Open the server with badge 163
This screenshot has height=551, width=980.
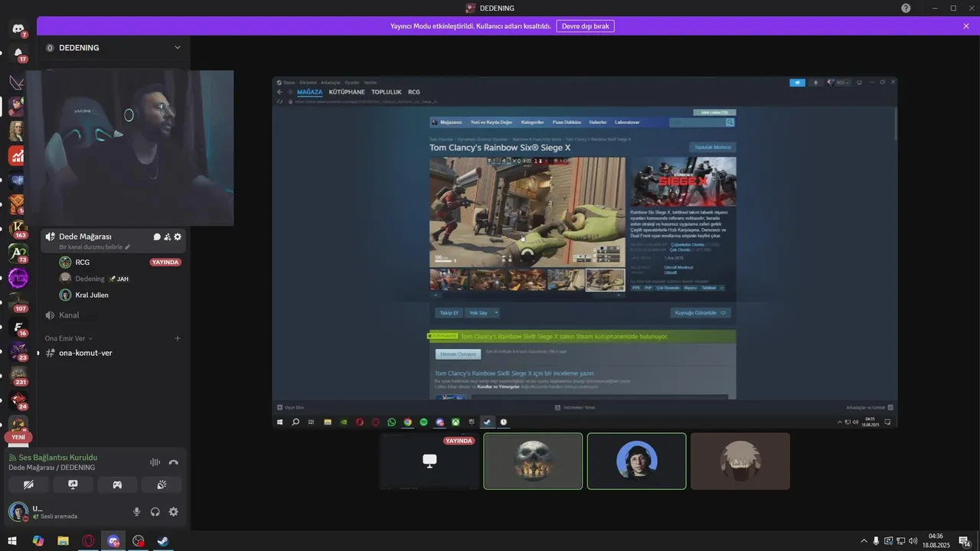click(x=18, y=228)
